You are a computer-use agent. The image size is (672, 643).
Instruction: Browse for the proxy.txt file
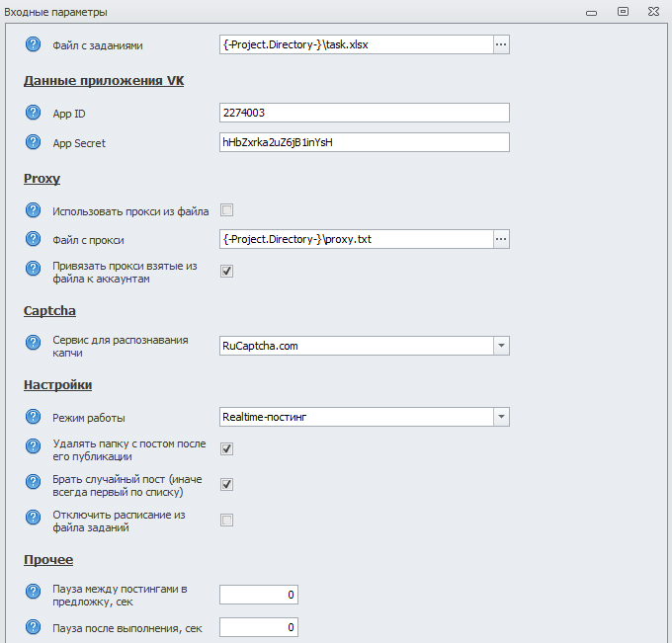coord(501,239)
